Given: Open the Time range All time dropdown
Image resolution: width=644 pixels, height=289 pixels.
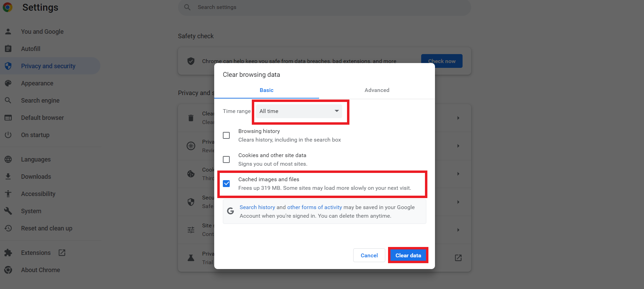Looking at the screenshot, I should pyautogui.click(x=299, y=111).
